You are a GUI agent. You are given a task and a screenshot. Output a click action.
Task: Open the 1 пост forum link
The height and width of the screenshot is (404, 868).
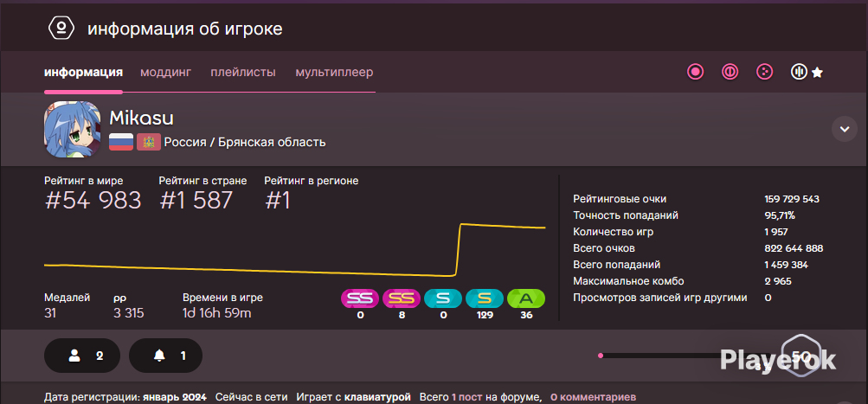468,397
